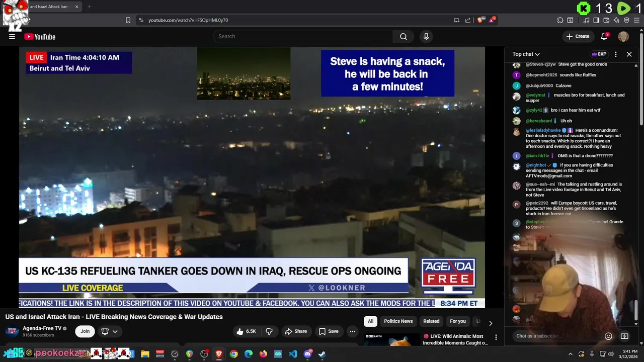
Task: Click the Chat as a subscriber field
Action: point(558,336)
